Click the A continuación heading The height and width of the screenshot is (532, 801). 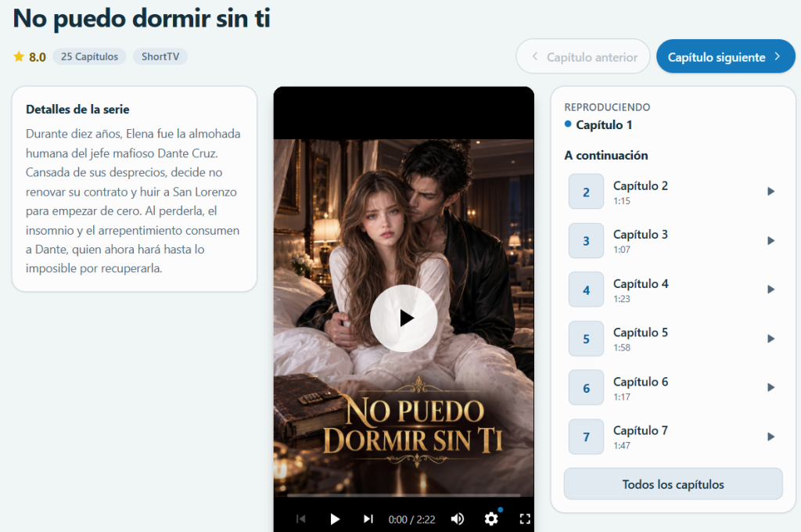pos(606,156)
